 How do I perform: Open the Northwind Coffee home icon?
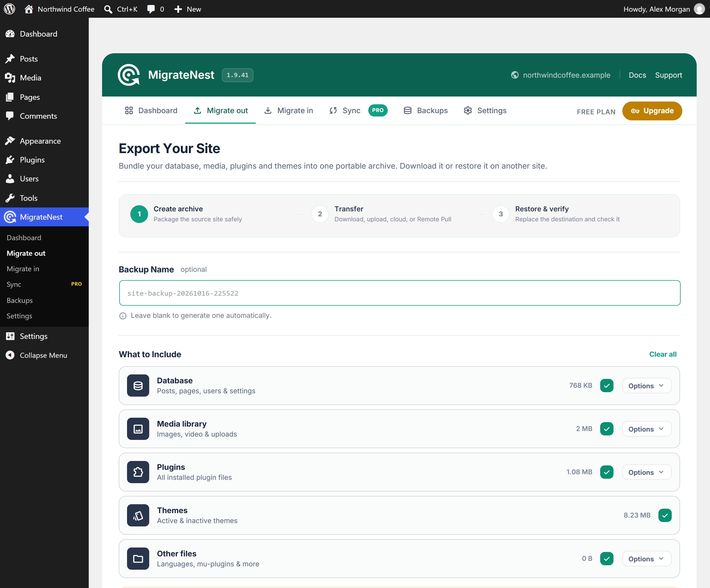point(29,9)
